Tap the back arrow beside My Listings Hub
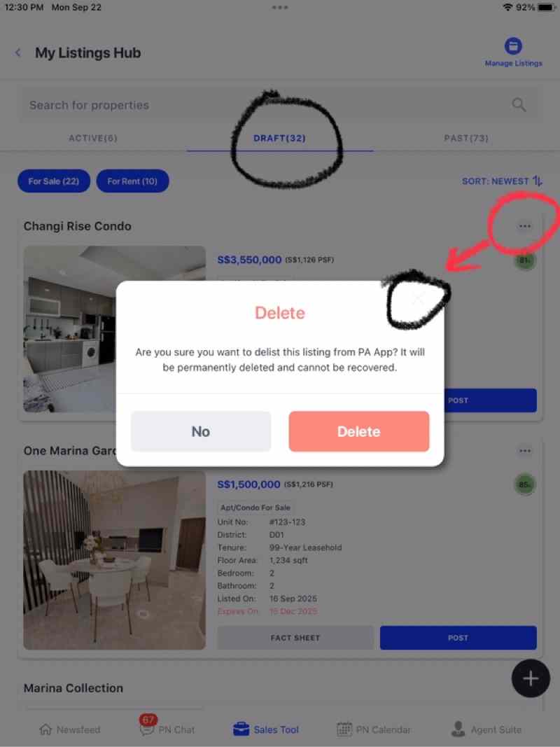560x747 pixels. click(x=18, y=53)
